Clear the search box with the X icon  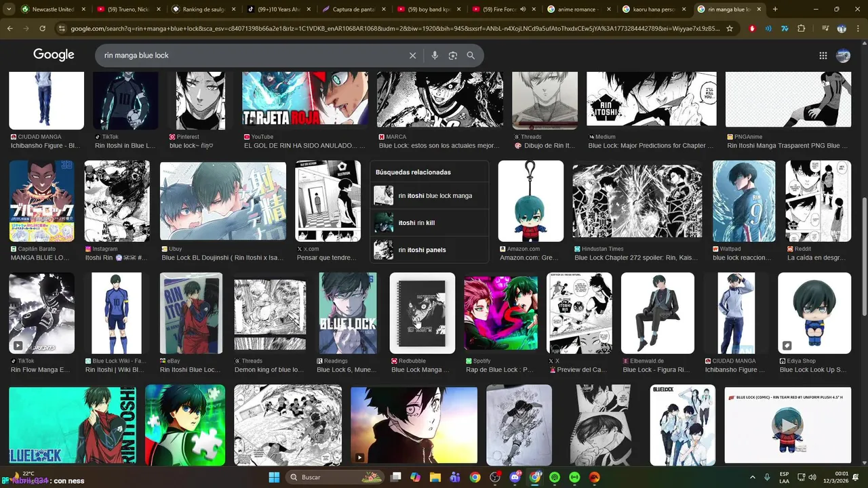point(412,56)
